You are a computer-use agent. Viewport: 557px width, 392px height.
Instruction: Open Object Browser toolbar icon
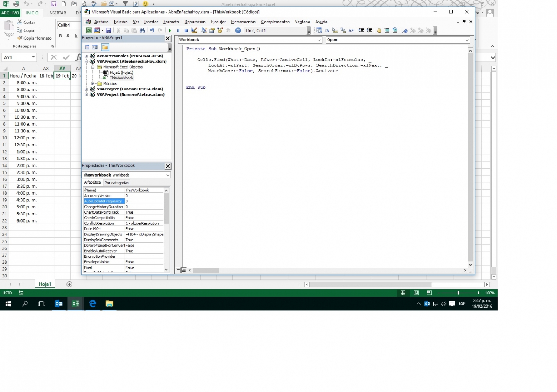tap(220, 30)
